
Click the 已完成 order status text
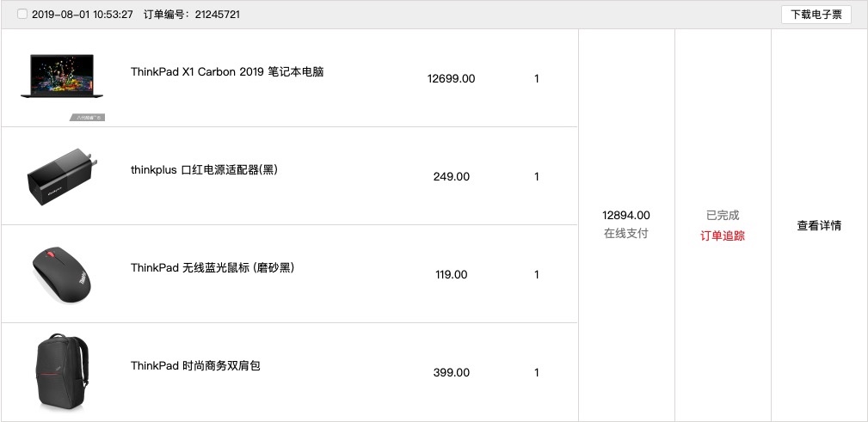tap(723, 215)
